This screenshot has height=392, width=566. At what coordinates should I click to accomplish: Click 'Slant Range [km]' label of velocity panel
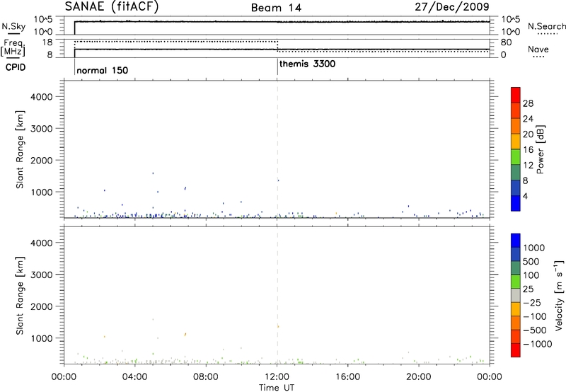point(20,296)
